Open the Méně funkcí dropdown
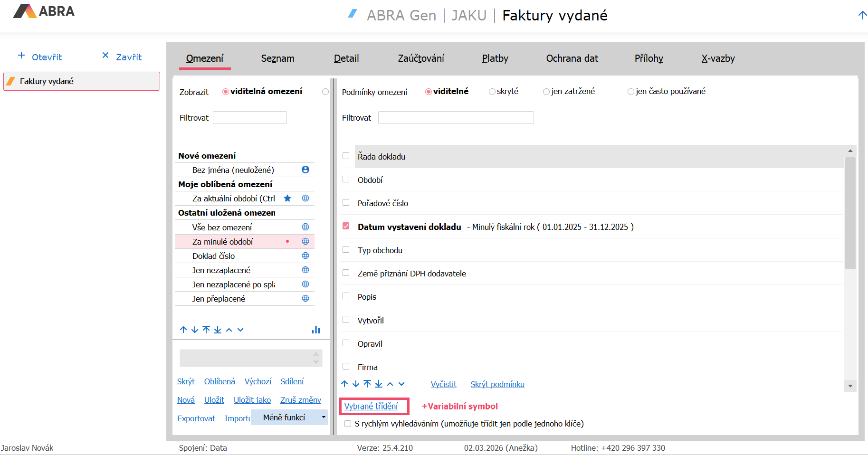 tap(289, 417)
